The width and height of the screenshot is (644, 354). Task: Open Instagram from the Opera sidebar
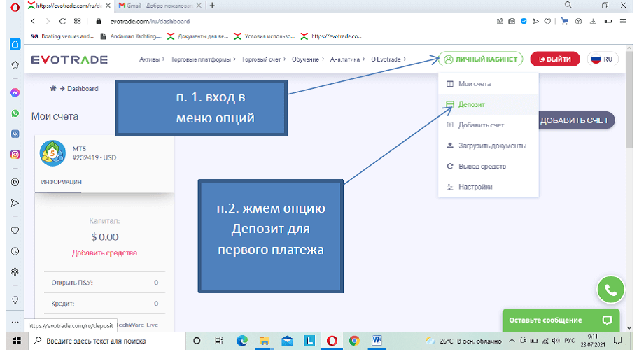(x=15, y=154)
